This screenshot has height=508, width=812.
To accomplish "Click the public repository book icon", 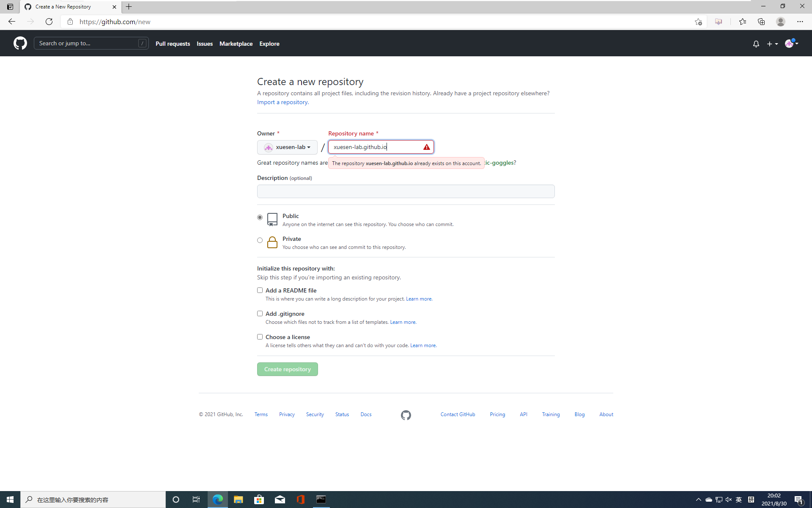I will pos(272,219).
